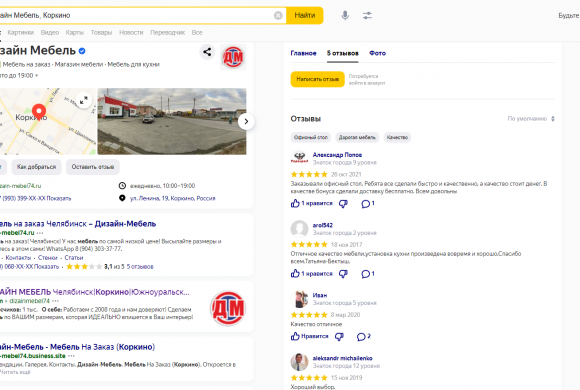Screen dimensions: 580x390
Task: Click the microphone voice search icon
Action: [x=345, y=16]
